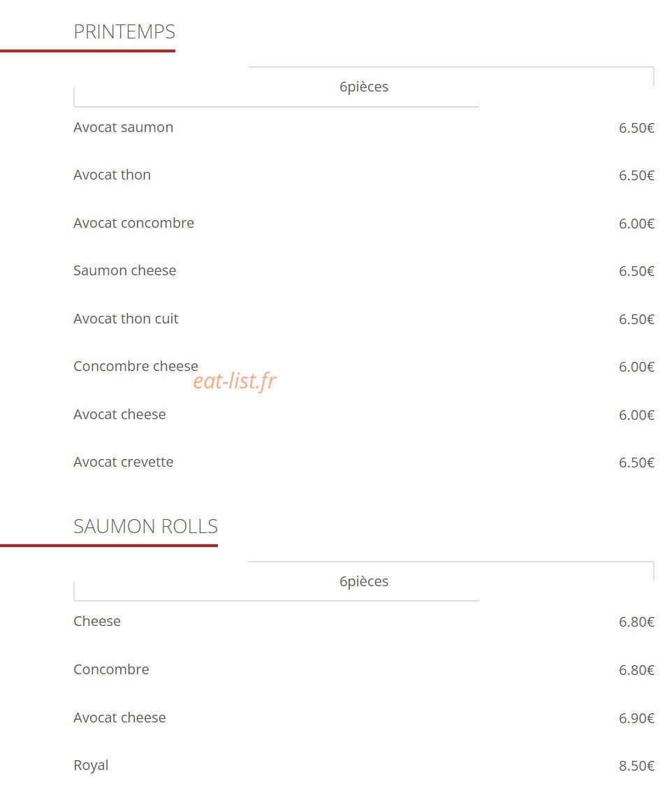Select the 6pièces tab under PRINTEMPS

coord(364,87)
